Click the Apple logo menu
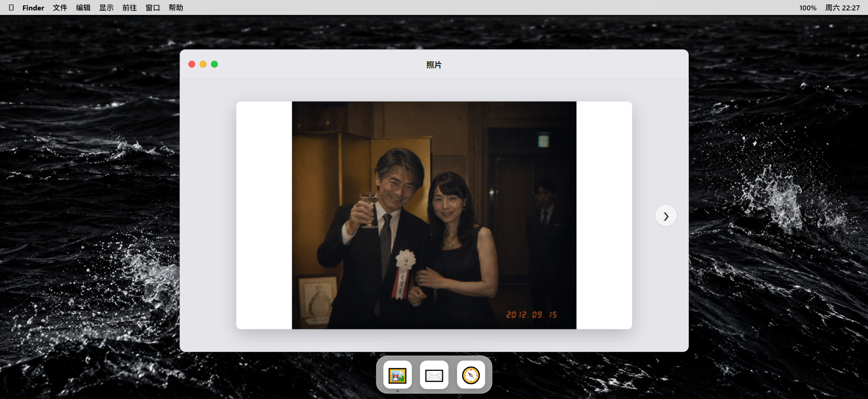Image resolution: width=868 pixels, height=399 pixels. [x=11, y=8]
